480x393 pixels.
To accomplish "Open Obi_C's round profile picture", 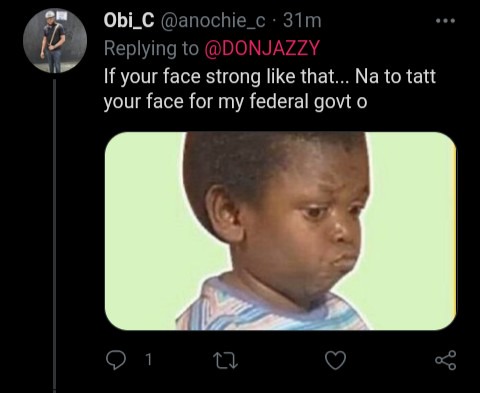I will pos(55,41).
